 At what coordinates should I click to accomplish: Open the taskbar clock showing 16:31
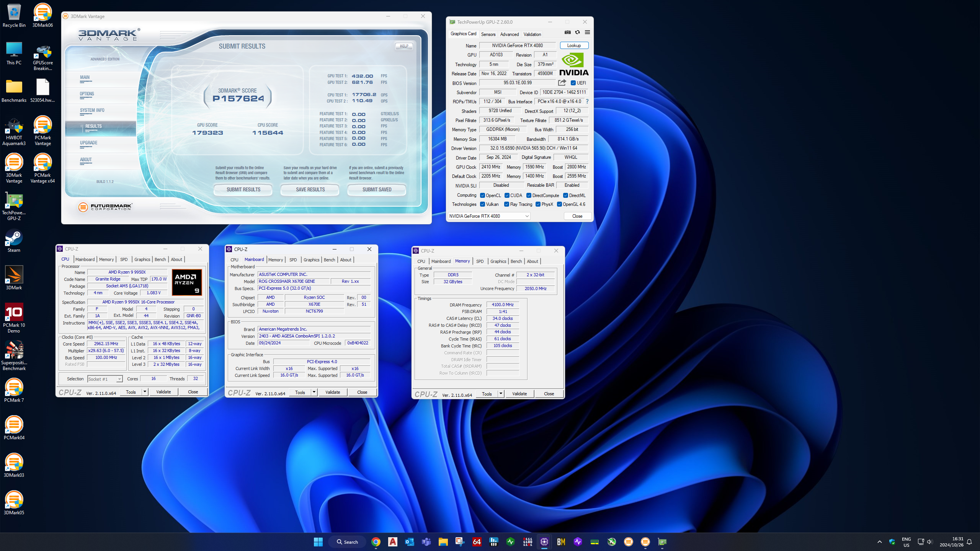pos(952,542)
